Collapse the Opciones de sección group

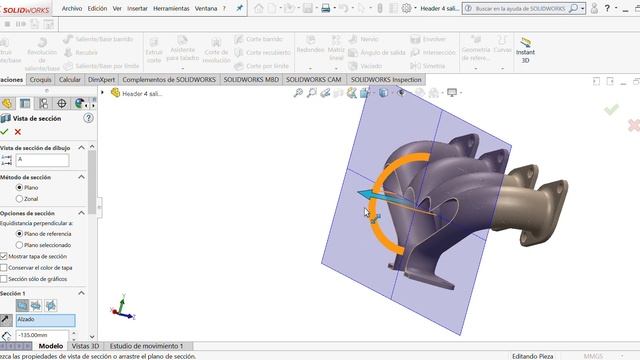point(81,213)
